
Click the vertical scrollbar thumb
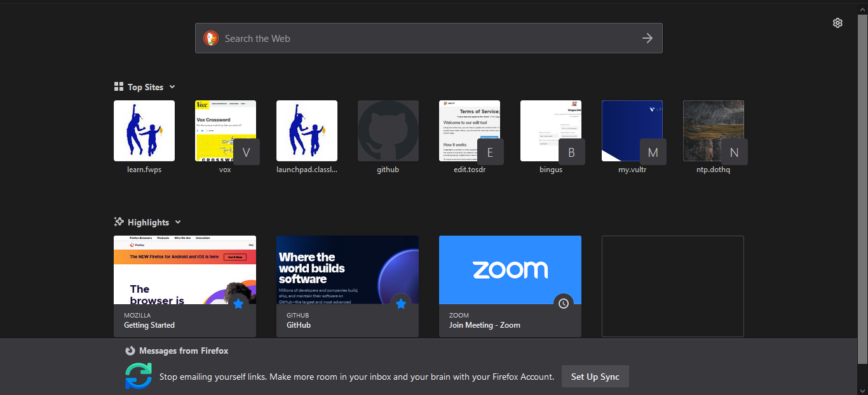[x=862, y=189]
